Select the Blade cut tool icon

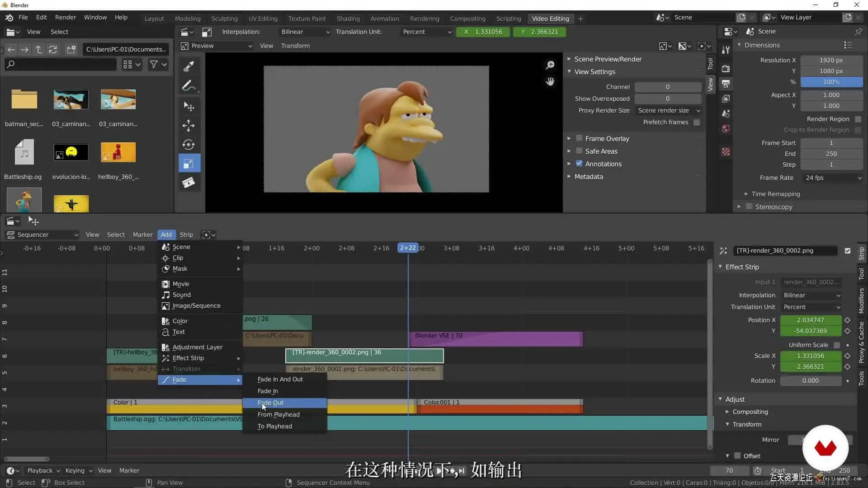click(189, 183)
